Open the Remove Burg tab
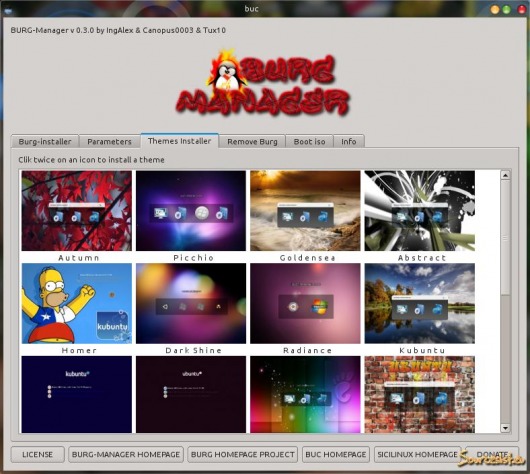 [252, 141]
